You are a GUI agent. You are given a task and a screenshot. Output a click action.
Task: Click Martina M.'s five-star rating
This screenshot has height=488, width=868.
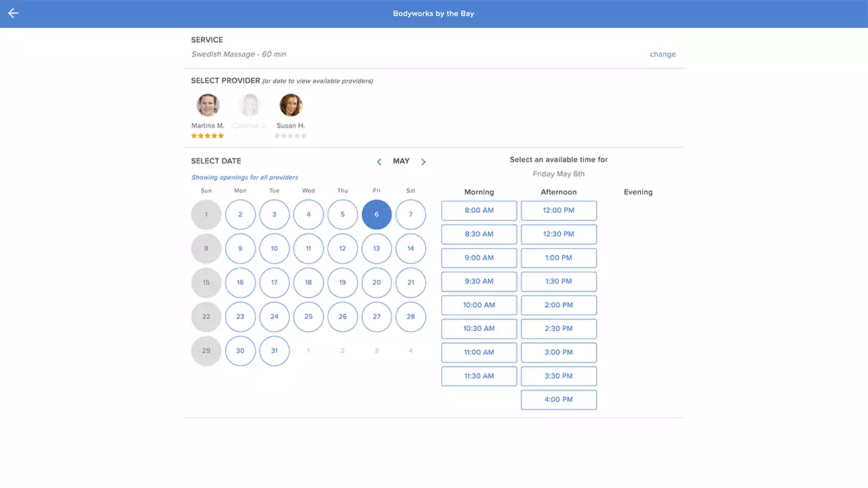pyautogui.click(x=208, y=136)
